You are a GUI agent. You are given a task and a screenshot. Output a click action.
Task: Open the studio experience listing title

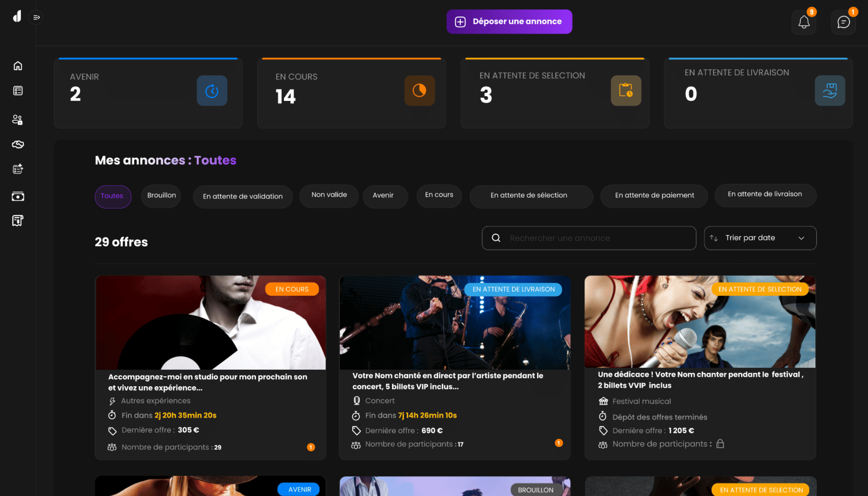(x=208, y=382)
